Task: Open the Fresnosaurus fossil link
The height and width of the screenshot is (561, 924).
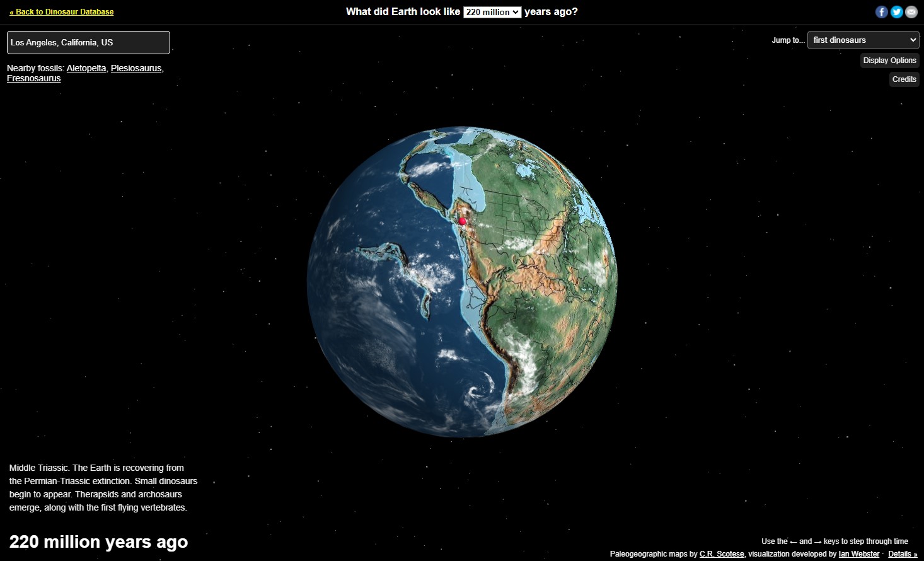Action: click(x=34, y=78)
